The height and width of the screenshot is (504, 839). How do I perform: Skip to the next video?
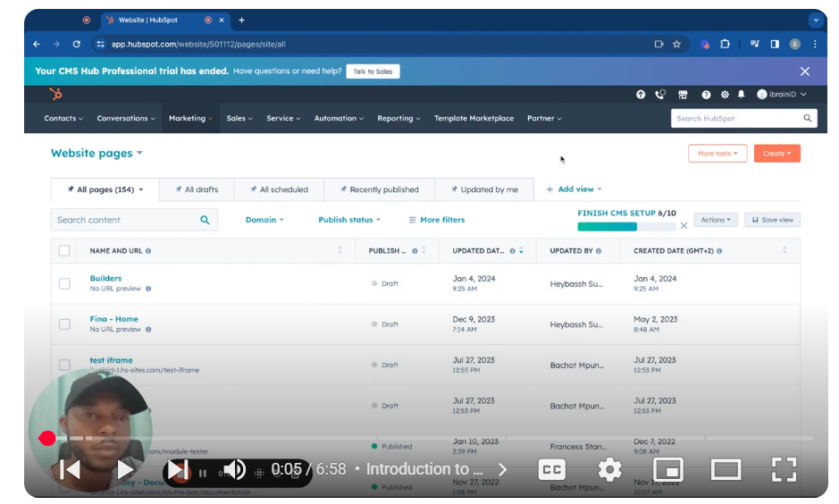(x=178, y=470)
